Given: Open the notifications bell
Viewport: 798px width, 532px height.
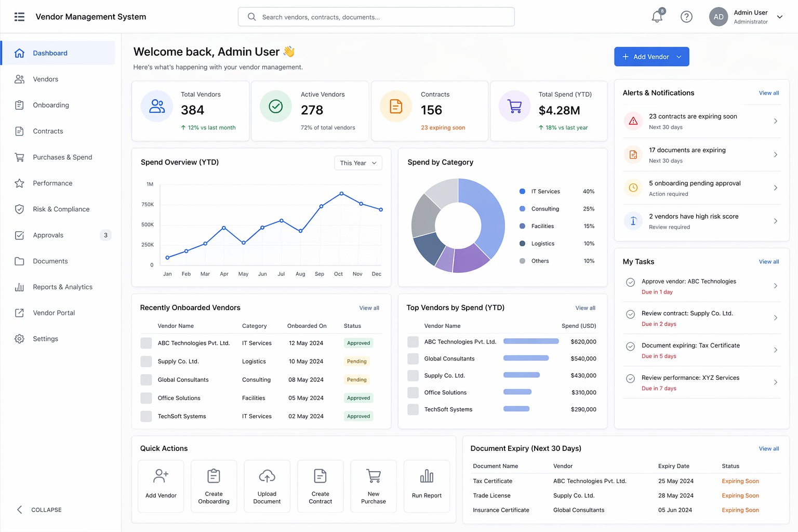Looking at the screenshot, I should point(657,16).
